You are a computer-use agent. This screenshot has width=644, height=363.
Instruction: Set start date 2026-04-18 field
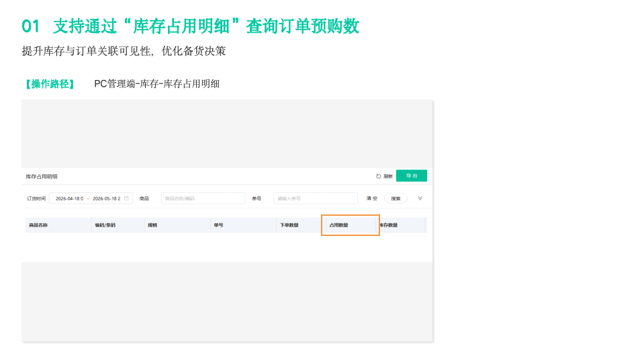[69, 198]
